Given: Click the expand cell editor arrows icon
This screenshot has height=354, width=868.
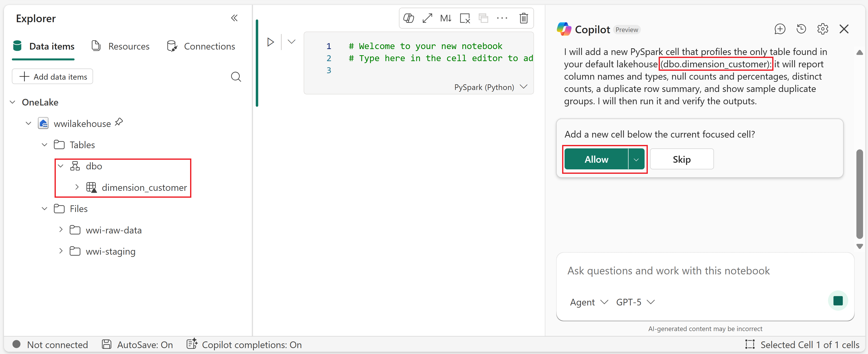Looking at the screenshot, I should click(427, 18).
